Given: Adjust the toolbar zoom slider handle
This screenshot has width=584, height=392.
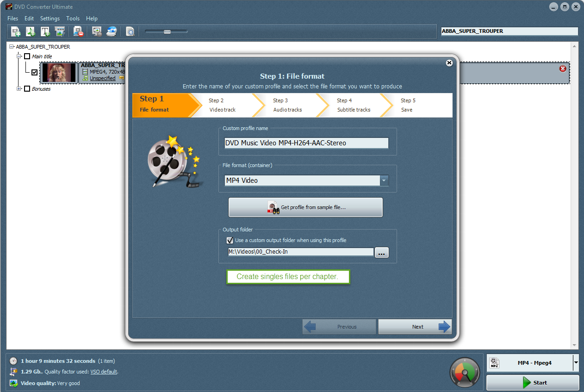Looking at the screenshot, I should coord(167,31).
